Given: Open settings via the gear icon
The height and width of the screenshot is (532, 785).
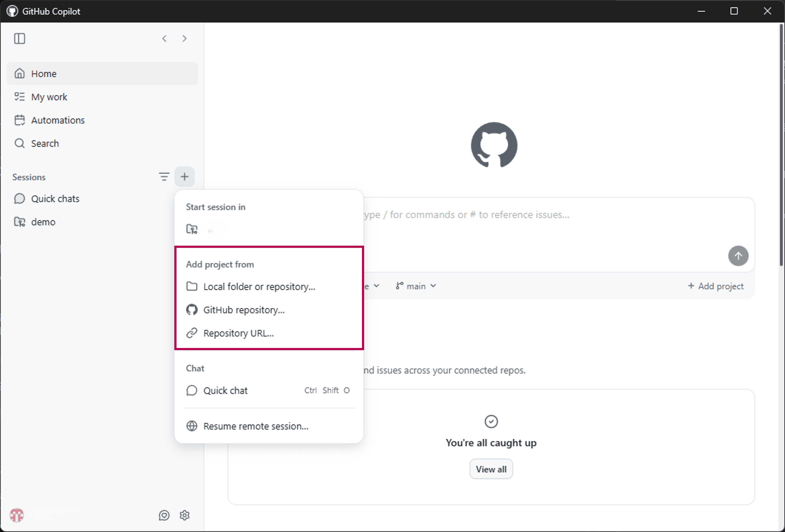Looking at the screenshot, I should pos(184,515).
